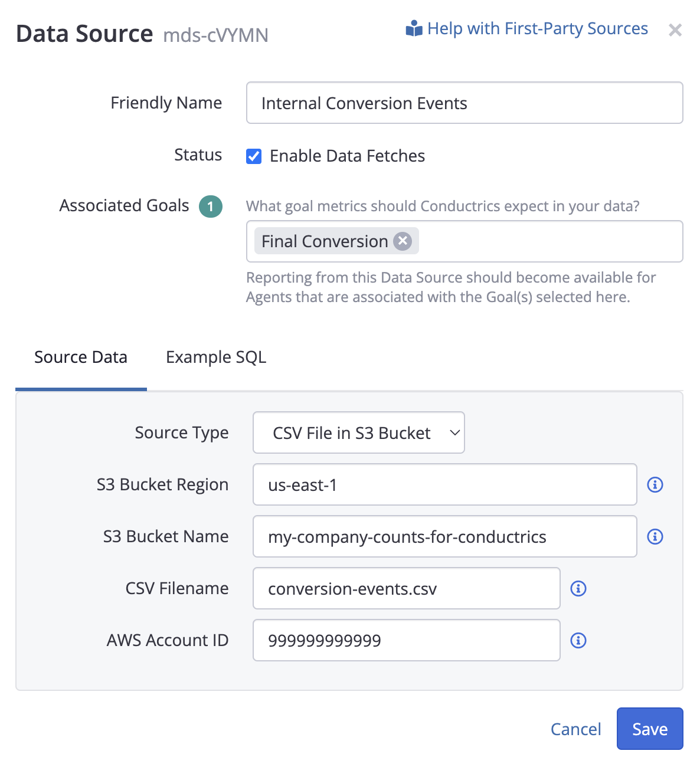Open the Source Type dropdown
The height and width of the screenshot is (767, 700).
pos(358,432)
